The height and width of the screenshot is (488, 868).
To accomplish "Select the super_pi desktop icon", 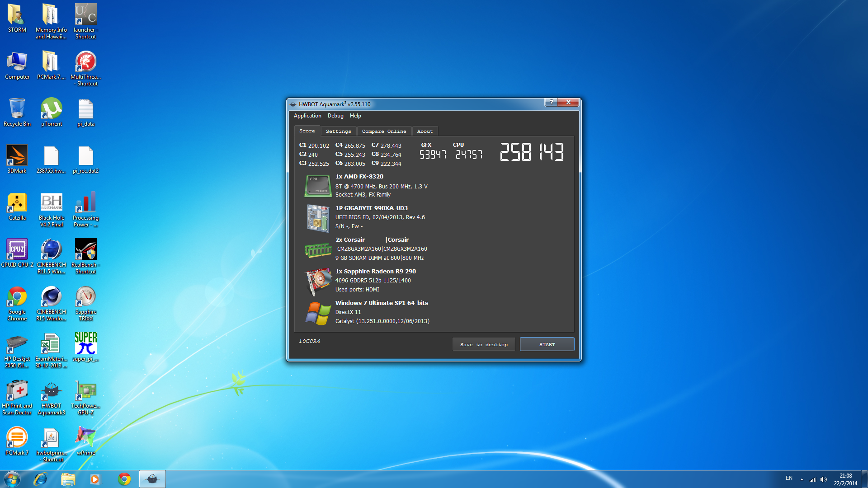I will 85,347.
